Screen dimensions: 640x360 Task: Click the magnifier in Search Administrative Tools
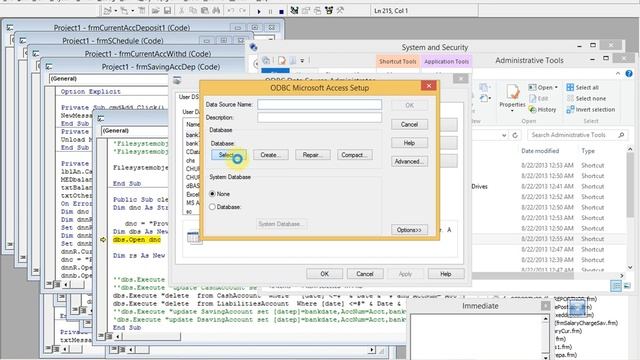(621, 135)
